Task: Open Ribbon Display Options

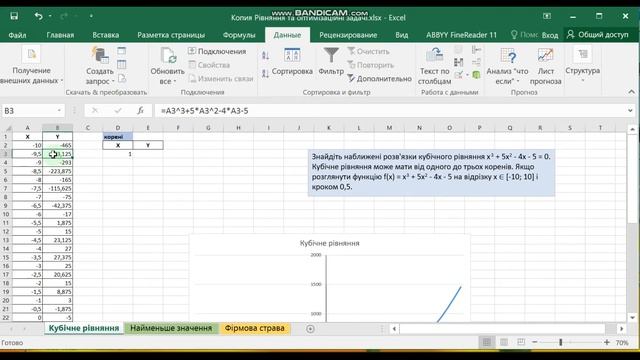Action: point(547,16)
